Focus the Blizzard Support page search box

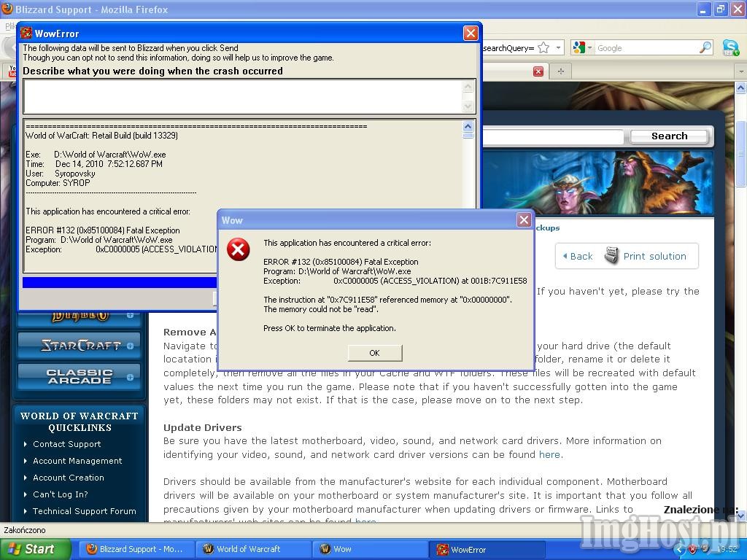tap(553, 136)
